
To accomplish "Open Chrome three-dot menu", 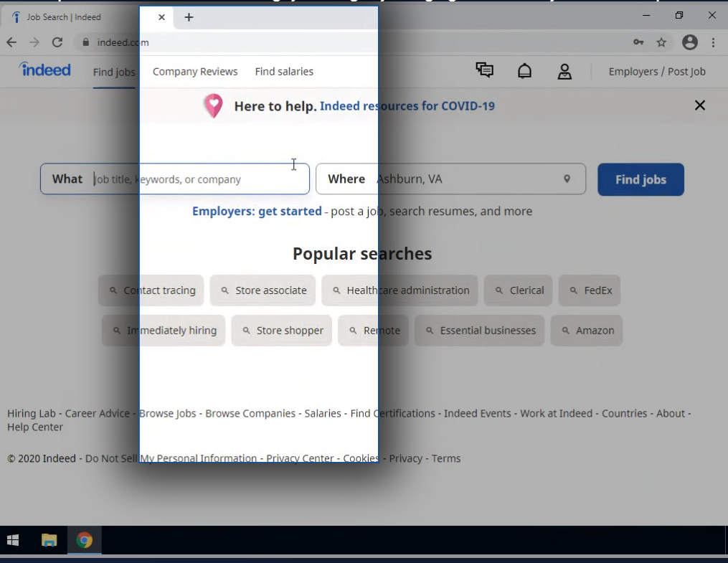I will point(713,43).
